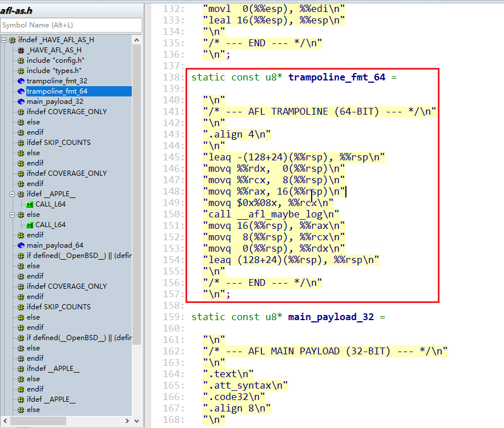504x428 pixels.
Task: Click the symbol panel vertical scrollbar thumb
Action: pyautogui.click(x=136, y=195)
